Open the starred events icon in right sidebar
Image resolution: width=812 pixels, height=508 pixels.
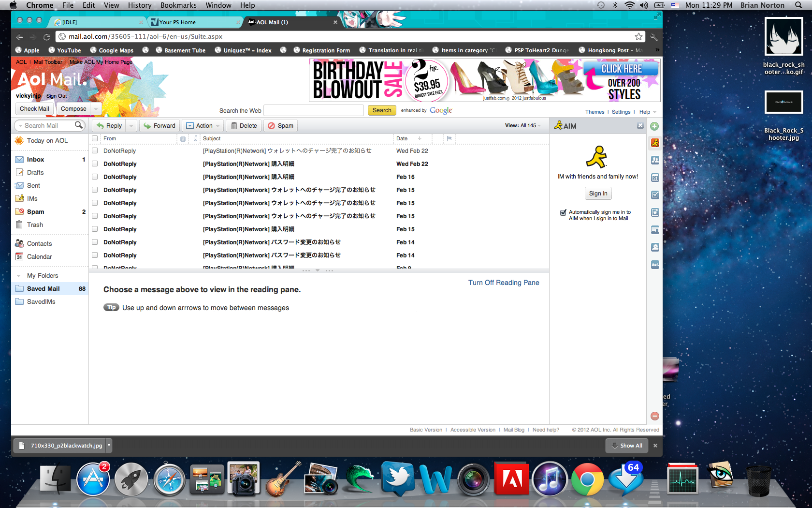click(655, 212)
